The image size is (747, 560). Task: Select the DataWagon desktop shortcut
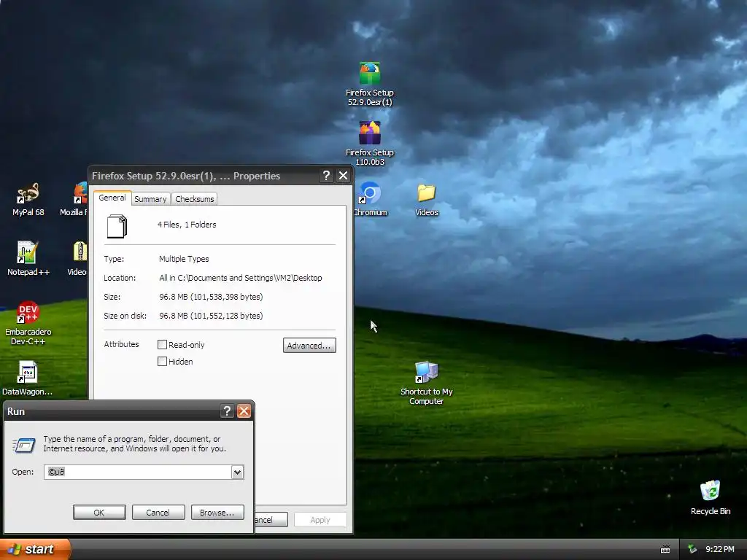click(x=28, y=378)
